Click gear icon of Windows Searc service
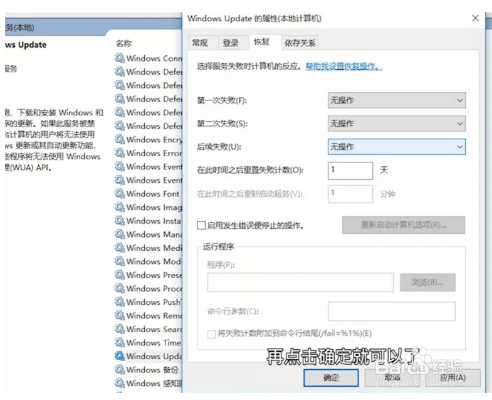The width and height of the screenshot is (492, 400). [120, 329]
